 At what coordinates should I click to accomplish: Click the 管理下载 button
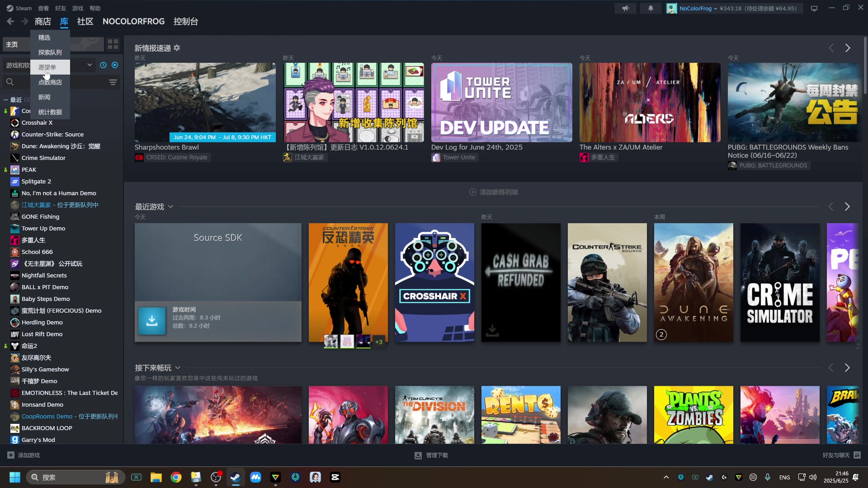coord(431,455)
